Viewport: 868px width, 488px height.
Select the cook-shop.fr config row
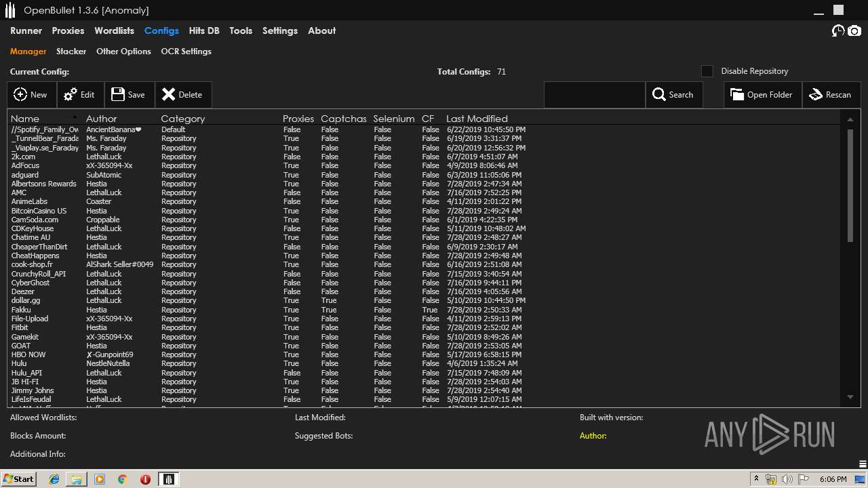(x=424, y=264)
